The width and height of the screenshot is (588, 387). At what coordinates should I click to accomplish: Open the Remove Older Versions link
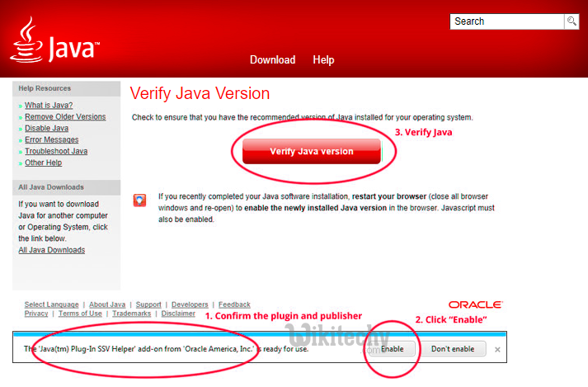pos(65,116)
